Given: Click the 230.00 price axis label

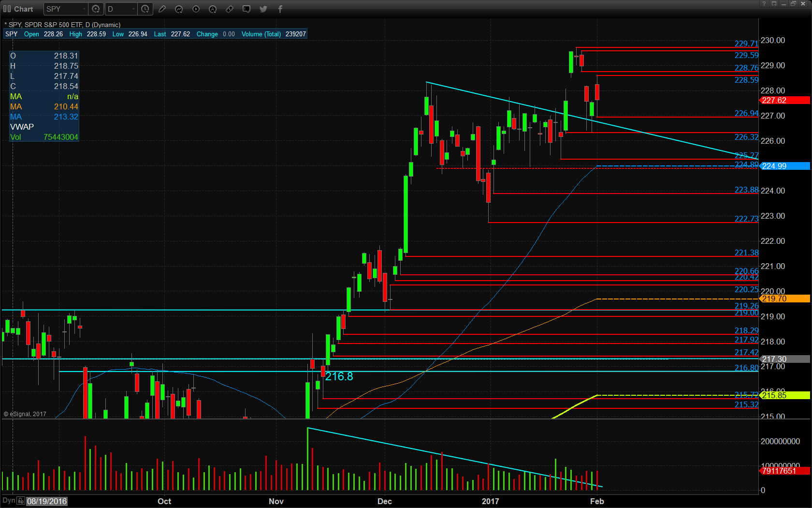Looking at the screenshot, I should tap(773, 40).
